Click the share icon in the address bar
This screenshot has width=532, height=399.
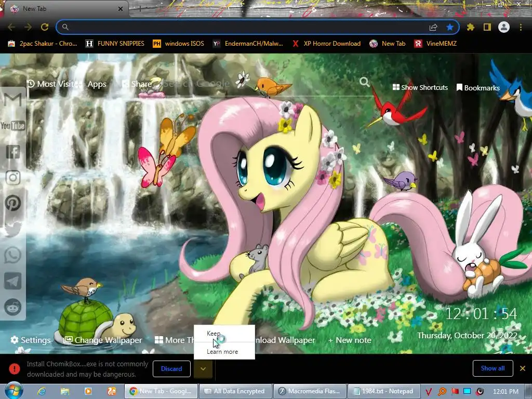(433, 27)
